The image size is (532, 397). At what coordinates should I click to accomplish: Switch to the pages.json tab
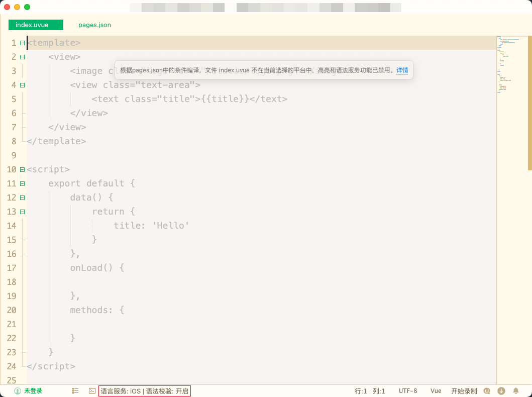click(94, 25)
